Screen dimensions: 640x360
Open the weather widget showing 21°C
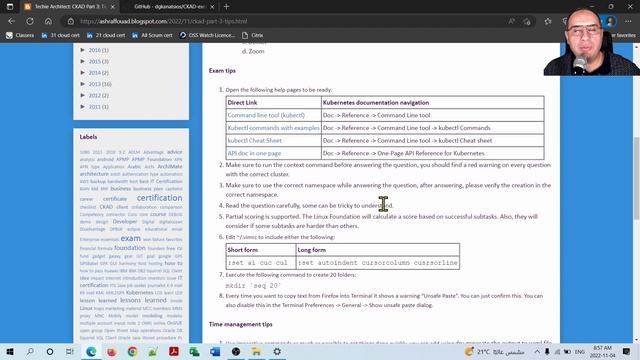494,351
